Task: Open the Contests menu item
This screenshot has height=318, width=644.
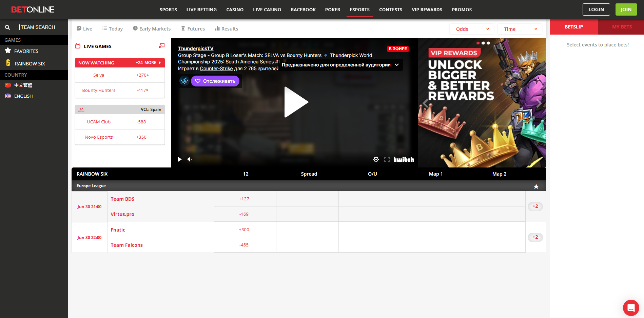Action: coord(391,9)
